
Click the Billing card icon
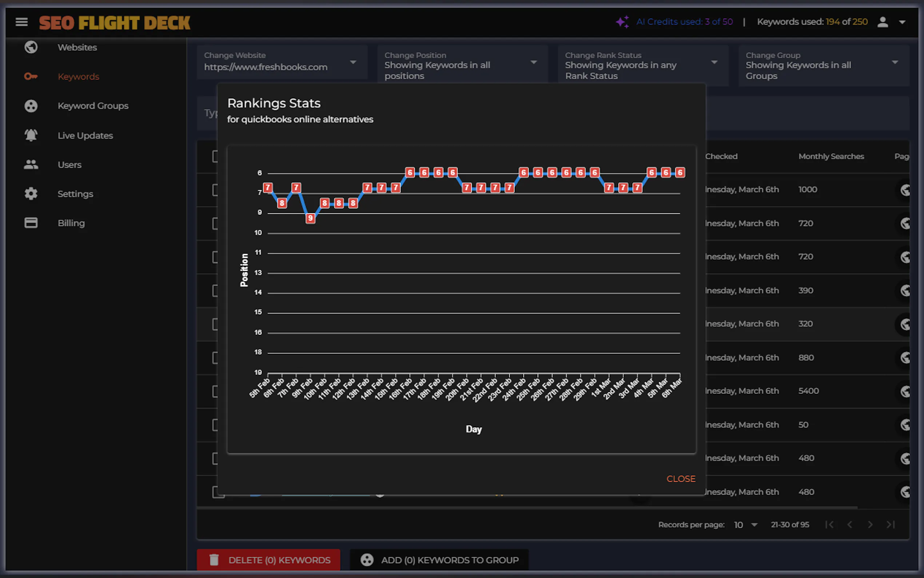[31, 223]
